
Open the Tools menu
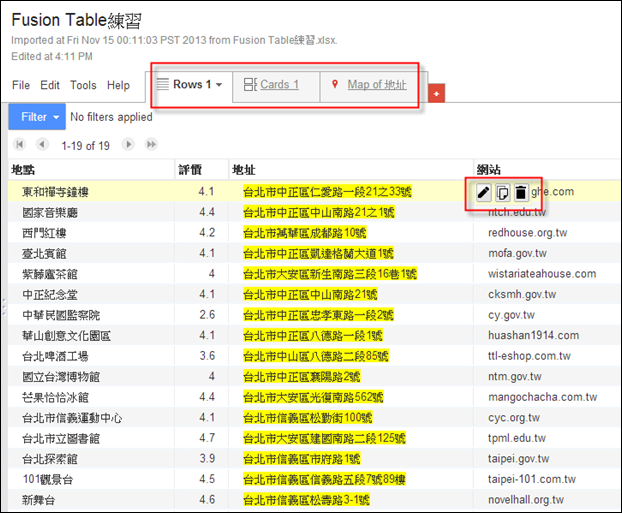point(83,85)
